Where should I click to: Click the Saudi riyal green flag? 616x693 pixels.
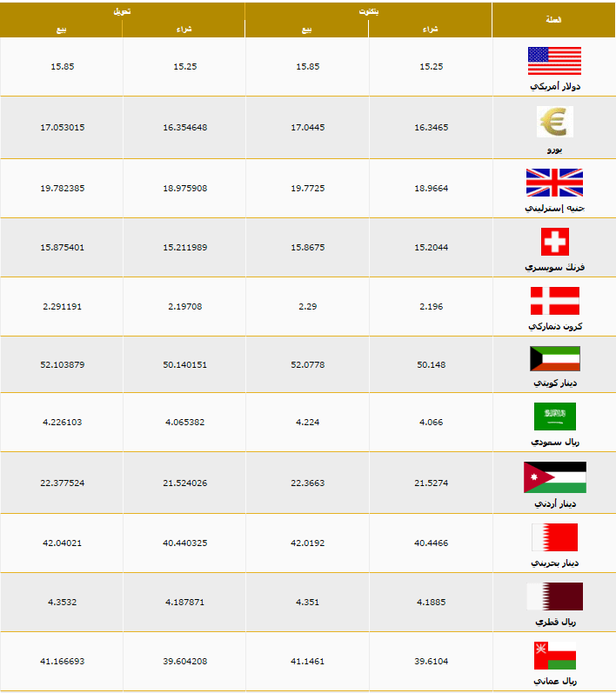tap(555, 416)
